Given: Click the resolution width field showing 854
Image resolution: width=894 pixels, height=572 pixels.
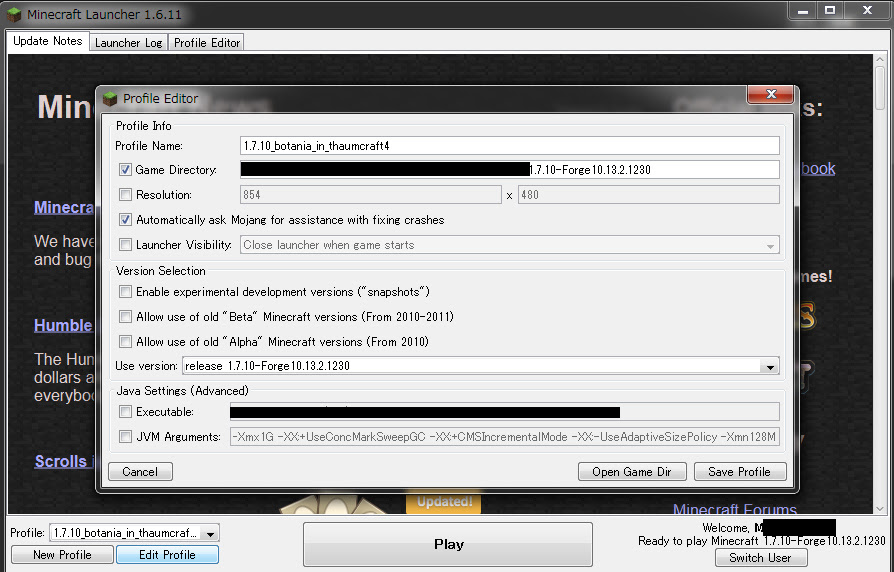Looking at the screenshot, I should click(x=371, y=195).
